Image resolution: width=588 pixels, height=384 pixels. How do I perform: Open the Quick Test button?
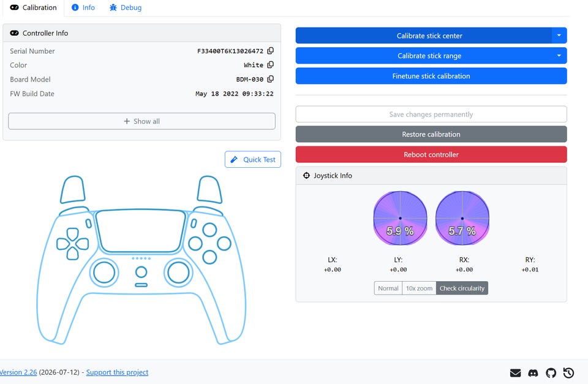[253, 159]
